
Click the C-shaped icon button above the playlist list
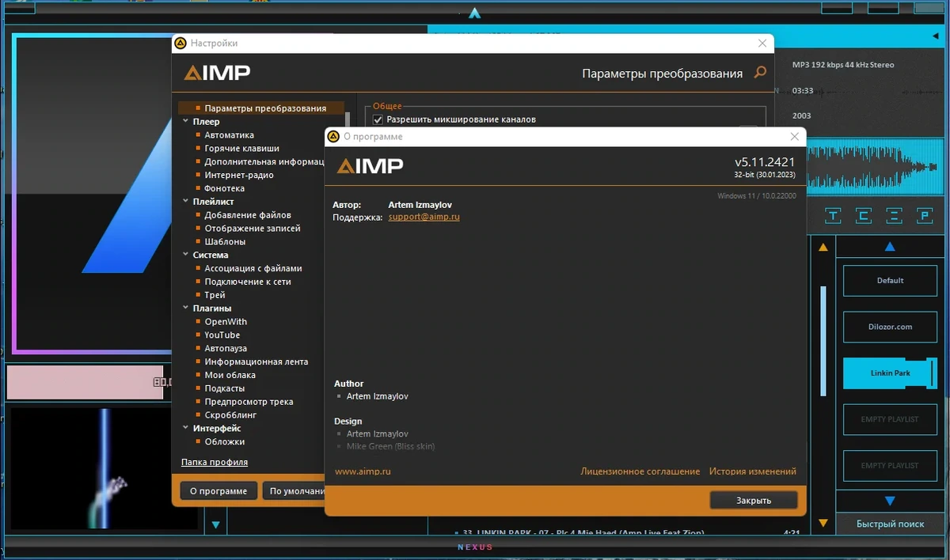[863, 215]
